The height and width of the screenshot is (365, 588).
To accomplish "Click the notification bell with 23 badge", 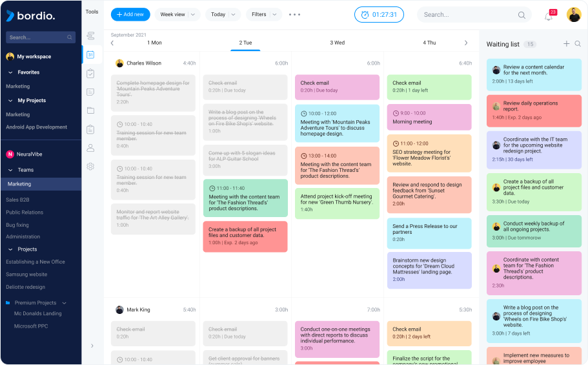I will (x=549, y=15).
